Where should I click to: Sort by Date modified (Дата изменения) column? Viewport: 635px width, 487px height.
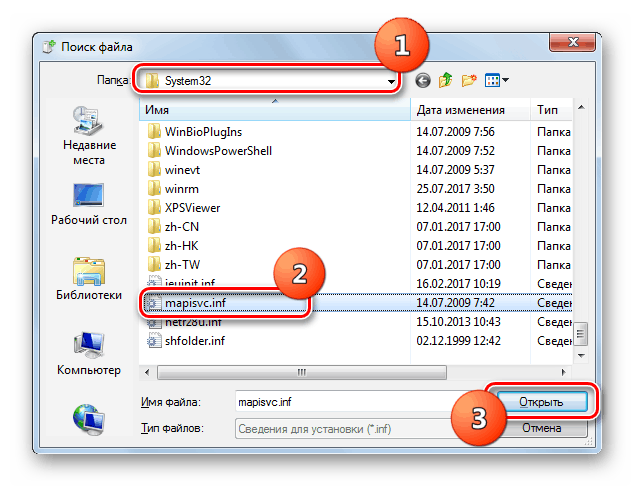471,110
